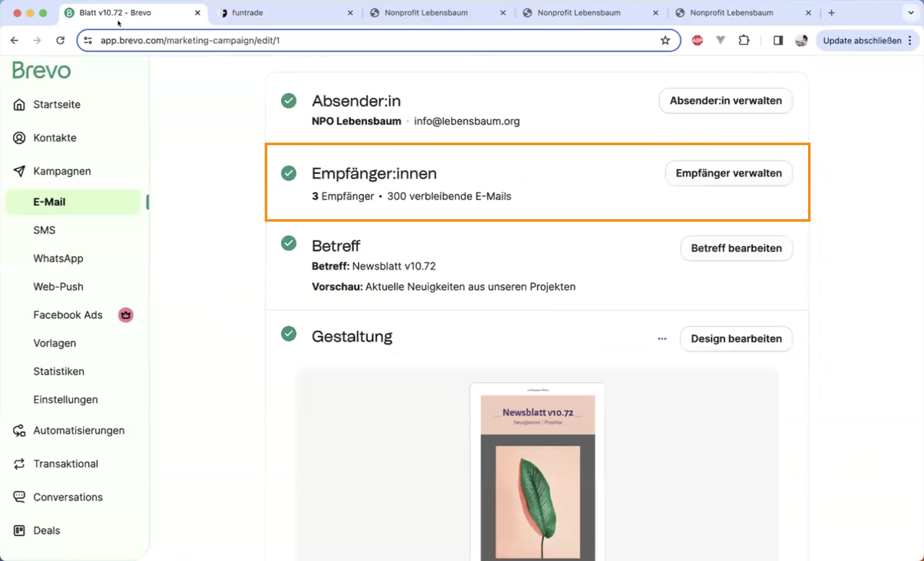The image size is (924, 561).
Task: Open the three-dot menu beside Gestaltung
Action: [x=662, y=339]
